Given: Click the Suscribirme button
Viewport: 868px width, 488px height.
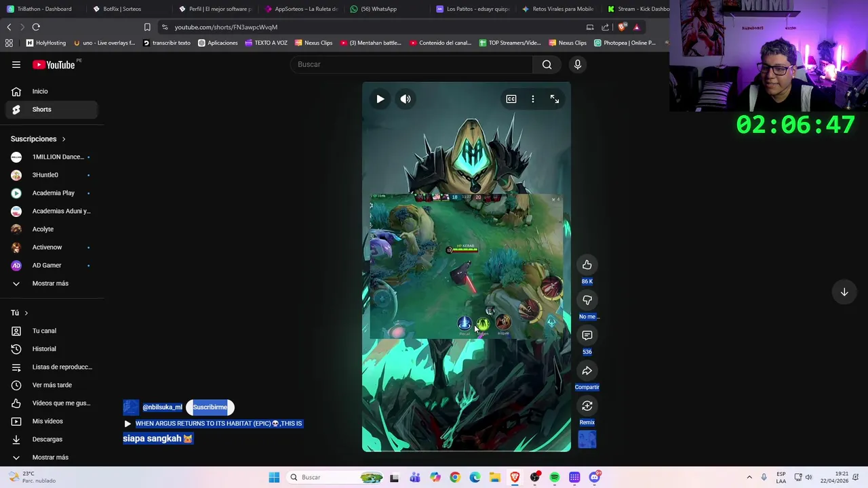Looking at the screenshot, I should (210, 407).
